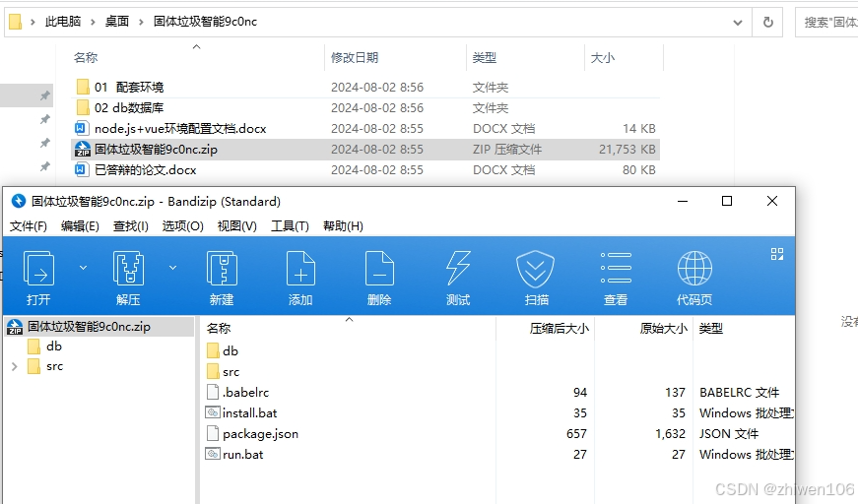Open the 帮助(H) menu in Bandizip
Screen dimensions: 858x504
[x=343, y=226]
